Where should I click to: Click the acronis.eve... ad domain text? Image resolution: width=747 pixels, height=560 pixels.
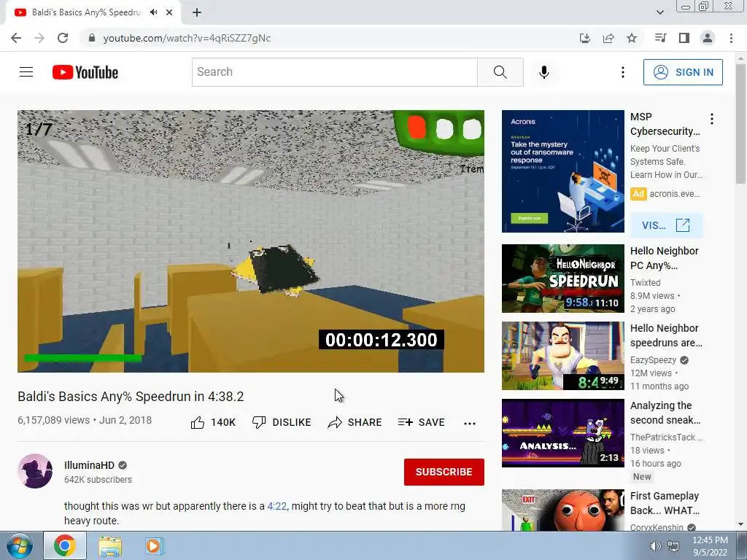[x=675, y=194]
